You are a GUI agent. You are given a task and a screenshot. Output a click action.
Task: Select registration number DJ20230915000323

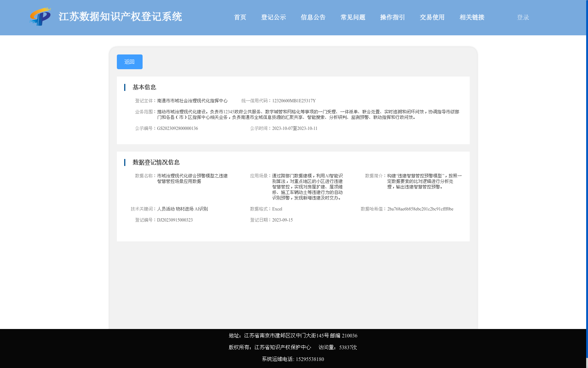click(x=175, y=220)
